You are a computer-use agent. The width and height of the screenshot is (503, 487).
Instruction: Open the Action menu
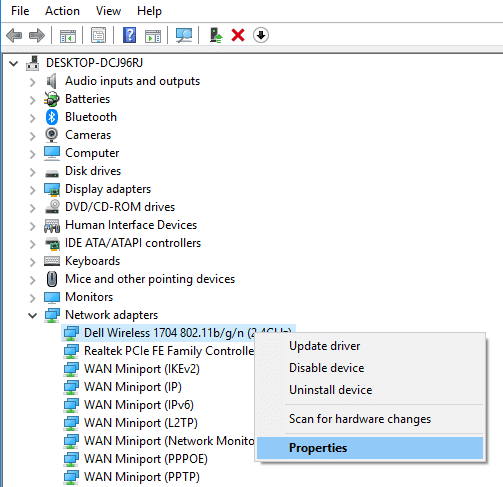pos(62,11)
